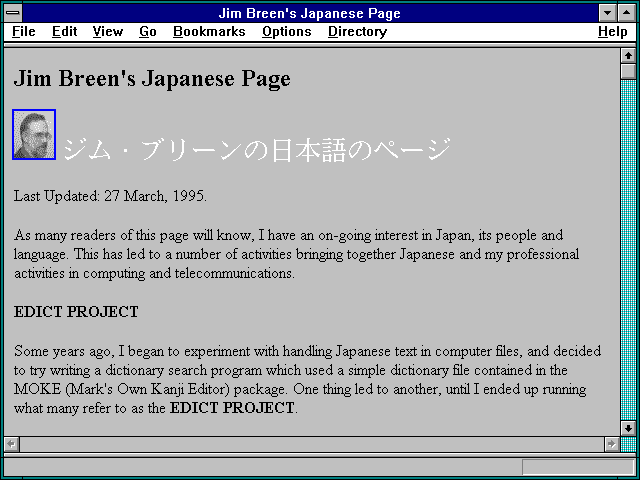The height and width of the screenshot is (480, 640).
Task: Open the File menu
Action: [24, 31]
